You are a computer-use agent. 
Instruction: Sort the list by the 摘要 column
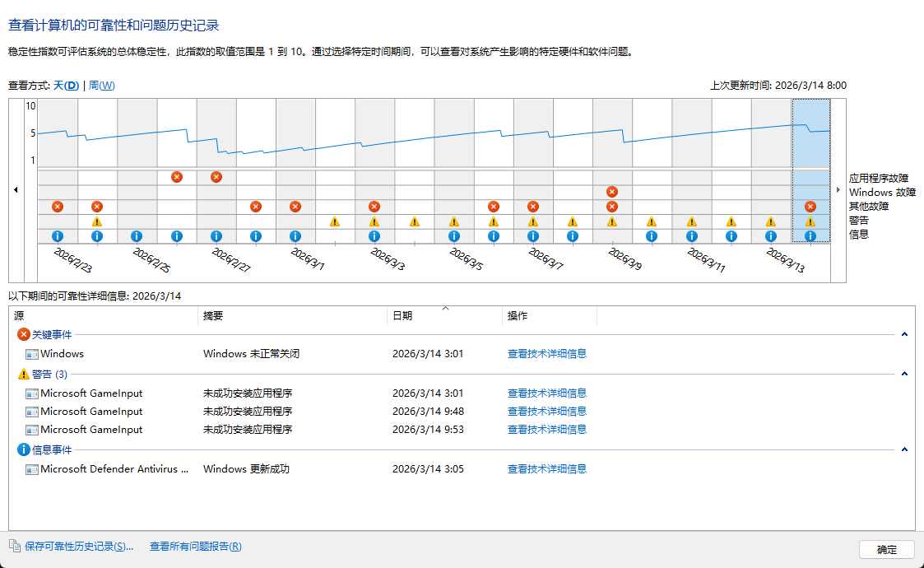point(293,316)
